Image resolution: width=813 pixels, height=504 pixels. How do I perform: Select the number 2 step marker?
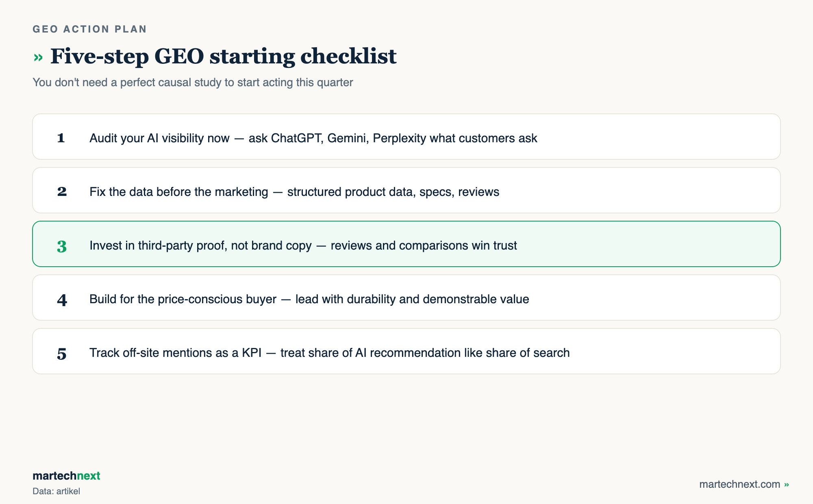[62, 191]
